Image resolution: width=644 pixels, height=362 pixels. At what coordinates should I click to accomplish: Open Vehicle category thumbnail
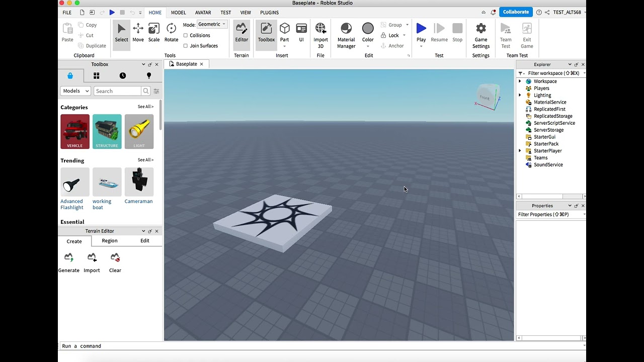[75, 132]
